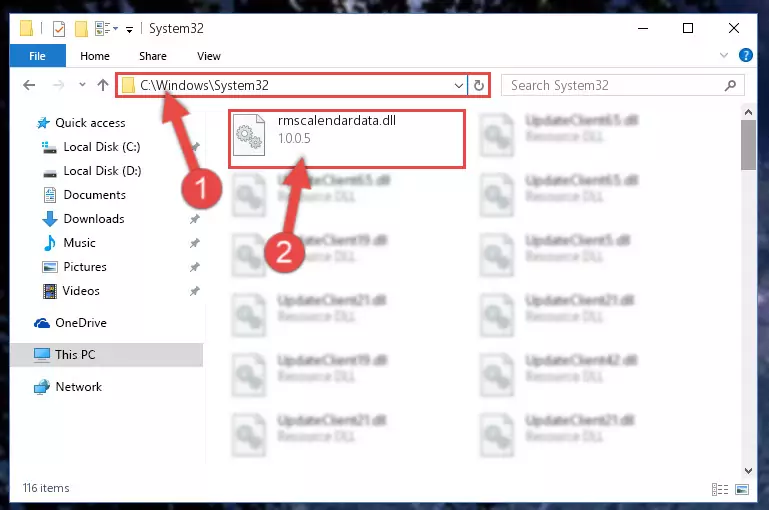Image resolution: width=769 pixels, height=510 pixels.
Task: Open Videos in the sidebar
Action: coord(71,291)
